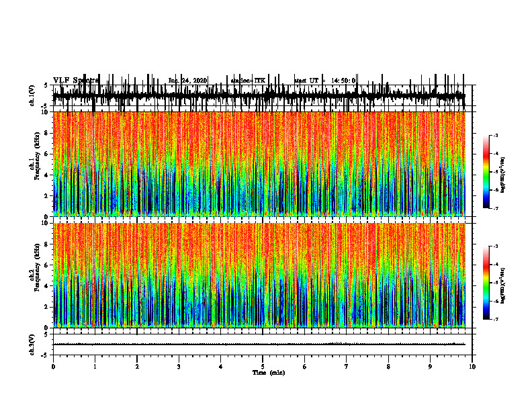Click the ch.1 frequency tick label '6'
The image size is (532, 411).
[46, 154]
